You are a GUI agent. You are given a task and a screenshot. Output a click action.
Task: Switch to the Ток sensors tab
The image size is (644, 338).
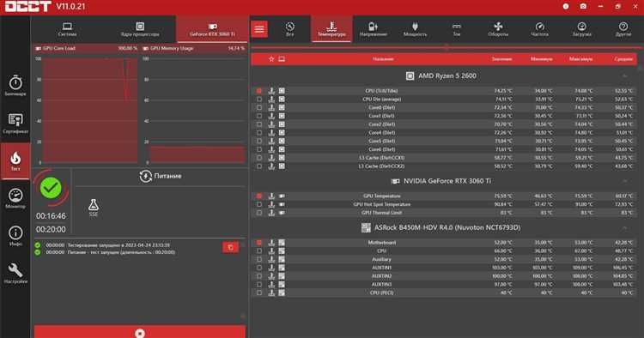click(457, 29)
